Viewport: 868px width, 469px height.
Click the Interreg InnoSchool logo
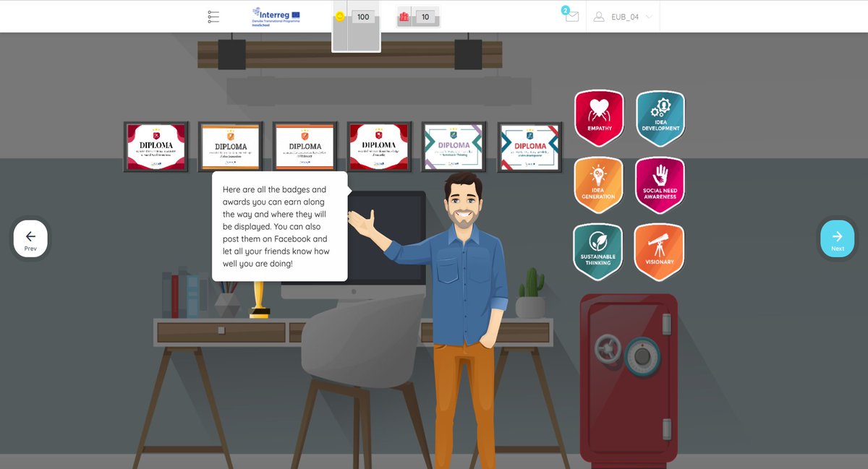[x=276, y=17]
